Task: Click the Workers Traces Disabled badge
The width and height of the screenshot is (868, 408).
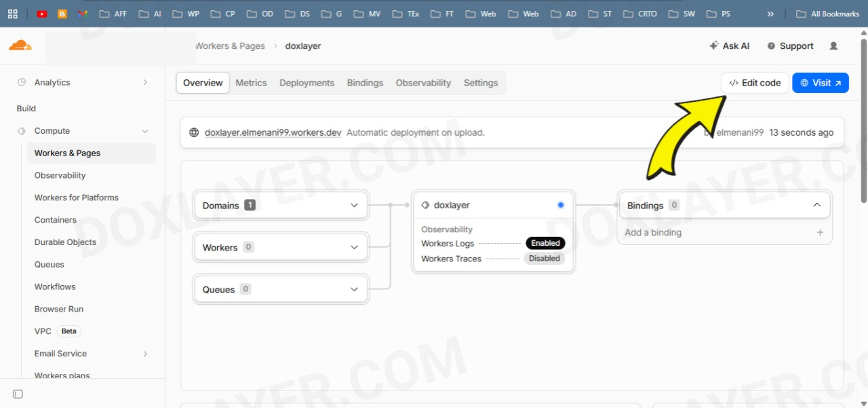Action: click(545, 259)
